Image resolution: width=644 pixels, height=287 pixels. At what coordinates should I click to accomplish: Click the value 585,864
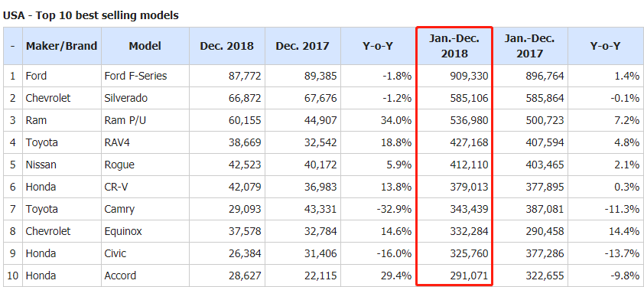[545, 98]
